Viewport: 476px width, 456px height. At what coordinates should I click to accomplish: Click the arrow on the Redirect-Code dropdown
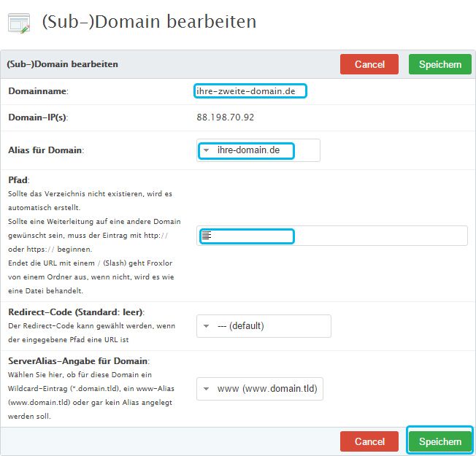pos(207,326)
